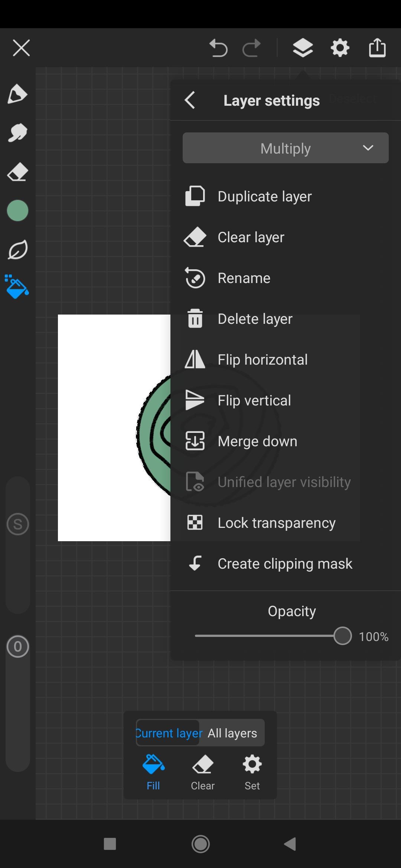Switch fill target to All layers
This screenshot has width=401, height=868.
point(232,733)
